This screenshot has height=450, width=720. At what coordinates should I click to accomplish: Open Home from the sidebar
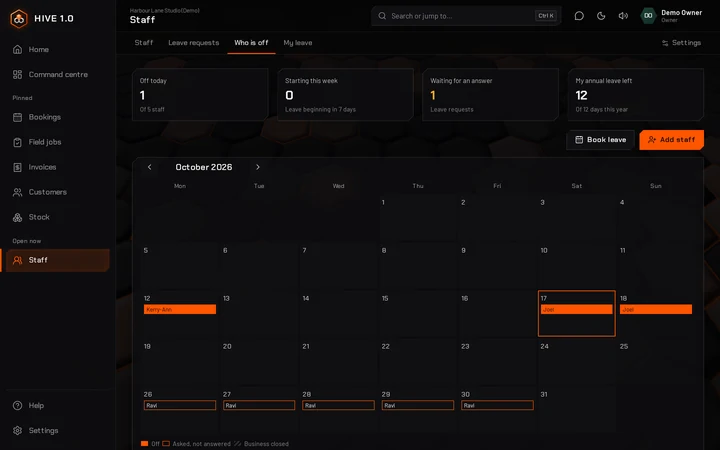tap(57, 50)
